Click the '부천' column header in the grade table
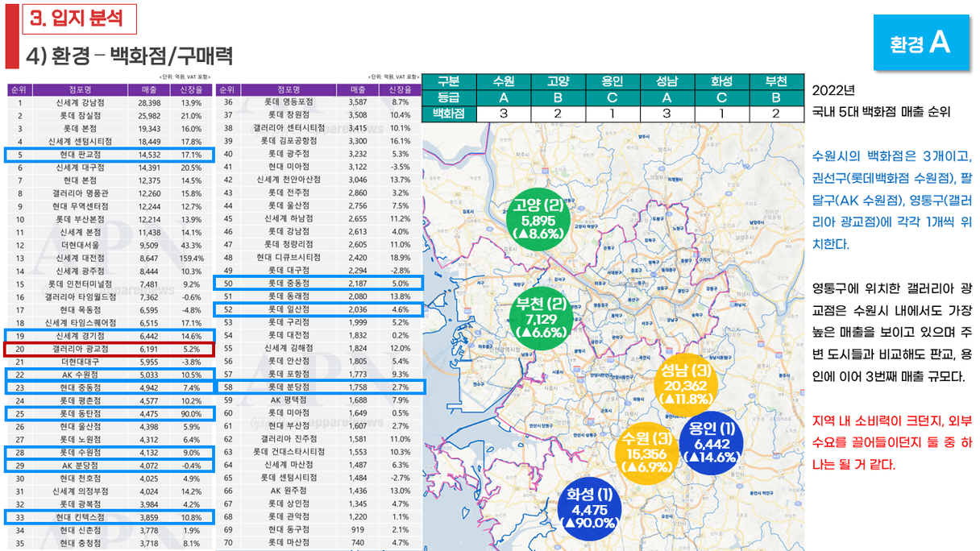The width and height of the screenshot is (980, 551). point(777,81)
